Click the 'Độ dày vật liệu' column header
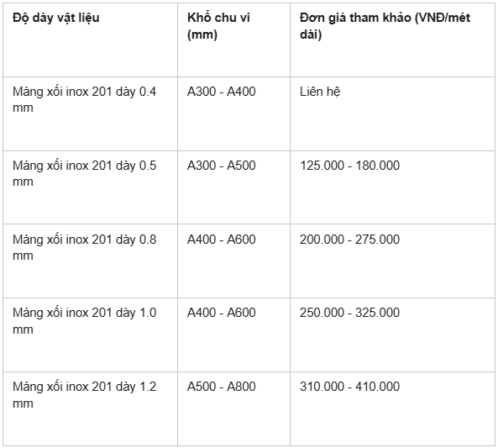Image resolution: width=498 pixels, height=448 pixels. pos(90,40)
